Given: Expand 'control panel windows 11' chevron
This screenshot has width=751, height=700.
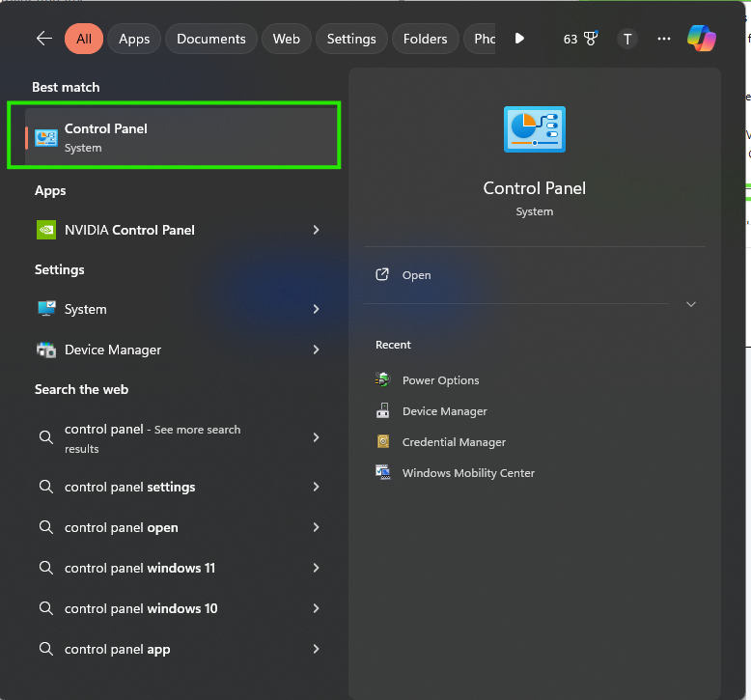Looking at the screenshot, I should point(316,568).
